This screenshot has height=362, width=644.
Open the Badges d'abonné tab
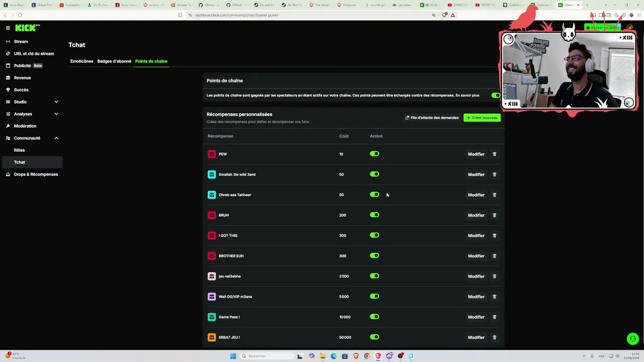pos(114,61)
